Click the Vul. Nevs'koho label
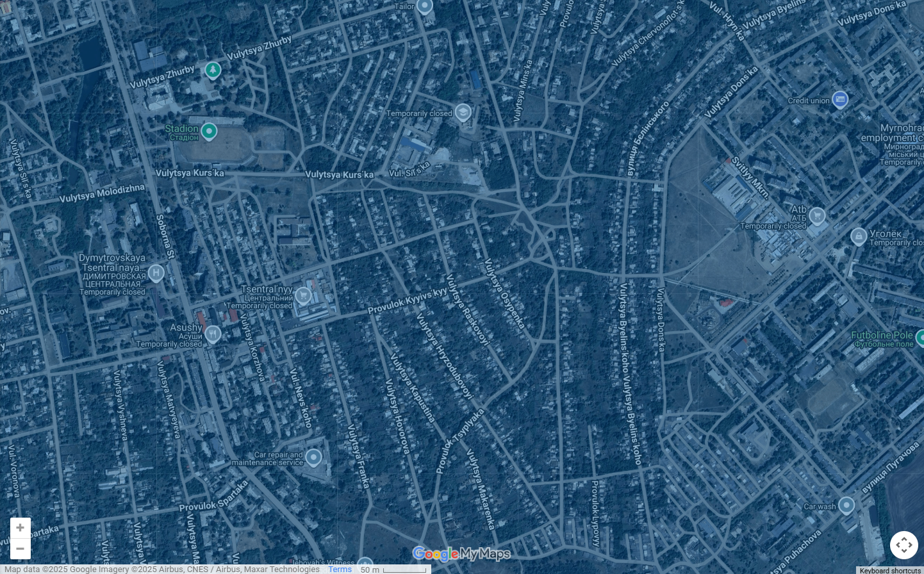The image size is (924, 574). click(x=301, y=398)
